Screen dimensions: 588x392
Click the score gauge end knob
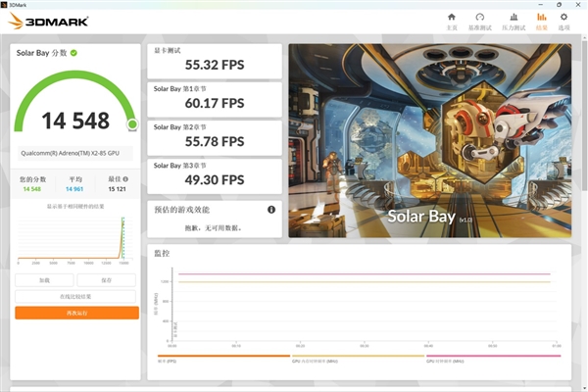(x=132, y=124)
